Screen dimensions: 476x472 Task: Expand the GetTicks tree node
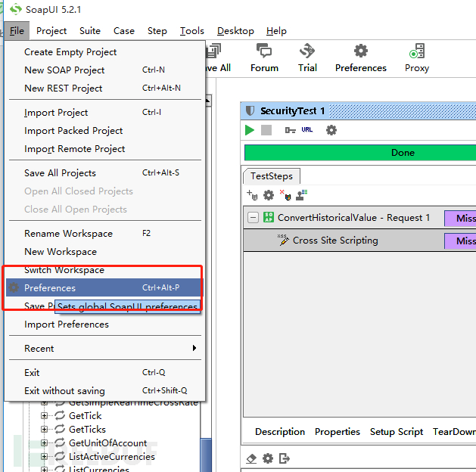[45, 429]
